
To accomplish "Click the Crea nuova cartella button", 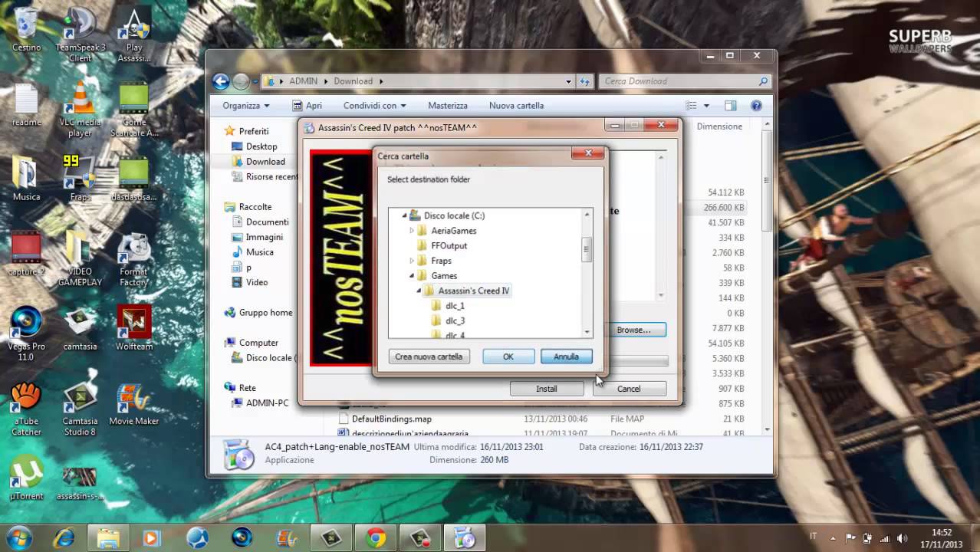I will [x=429, y=356].
